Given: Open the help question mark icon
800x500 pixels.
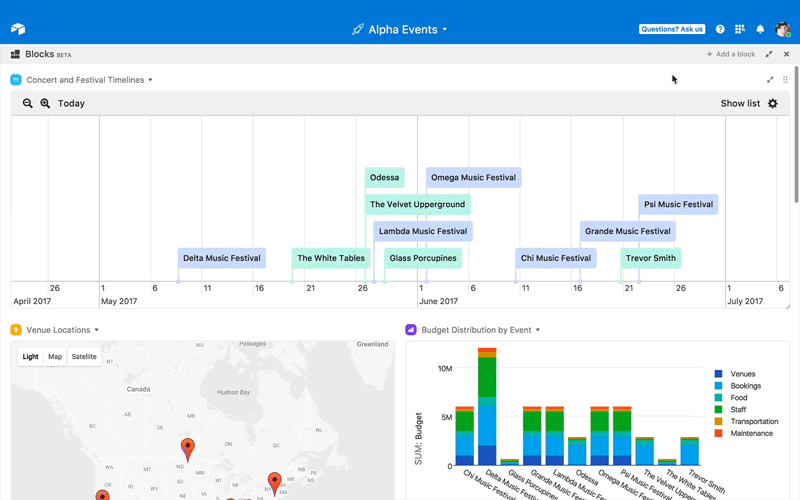Looking at the screenshot, I should pos(720,29).
